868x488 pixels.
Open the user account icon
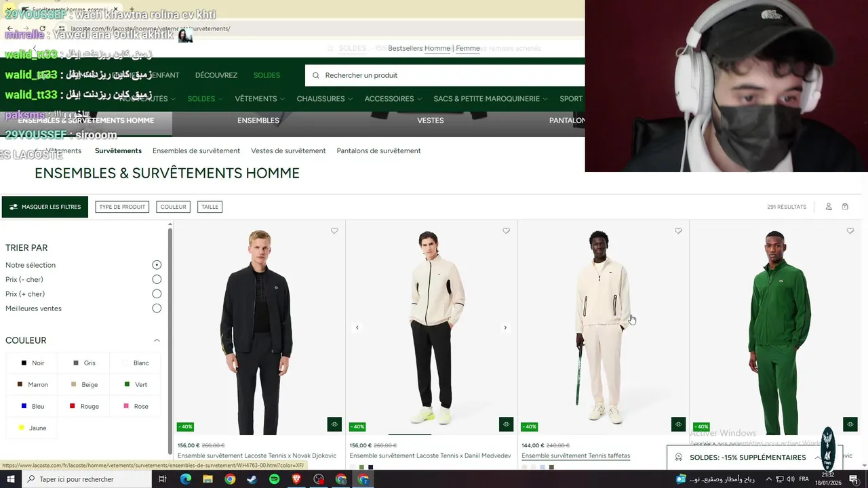click(x=829, y=207)
